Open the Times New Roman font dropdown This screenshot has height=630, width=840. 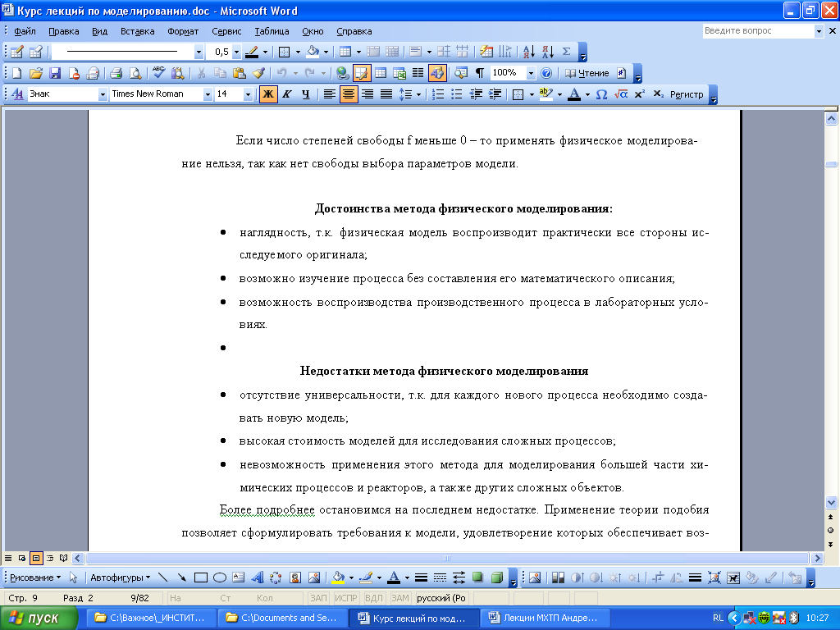[208, 94]
